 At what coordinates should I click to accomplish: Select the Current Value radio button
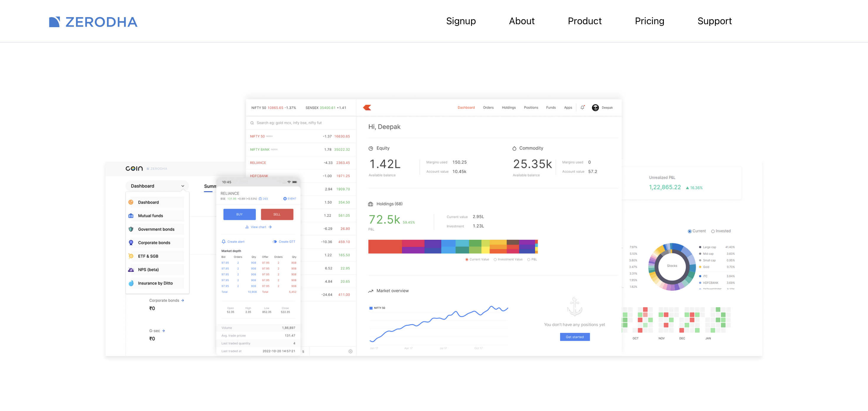click(x=467, y=260)
